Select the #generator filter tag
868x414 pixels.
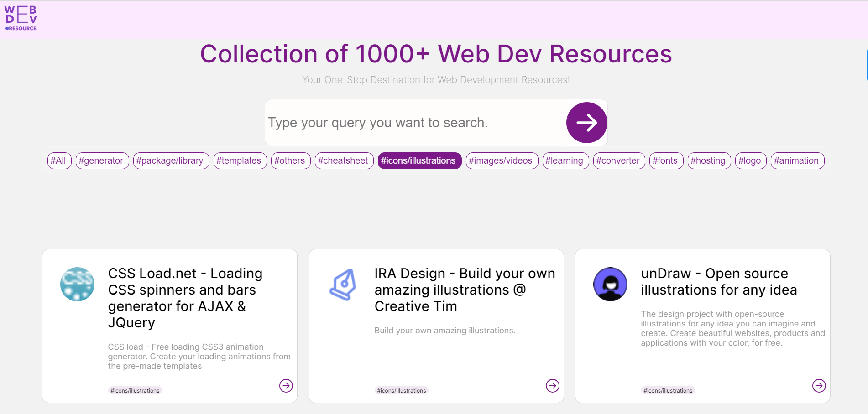click(102, 160)
